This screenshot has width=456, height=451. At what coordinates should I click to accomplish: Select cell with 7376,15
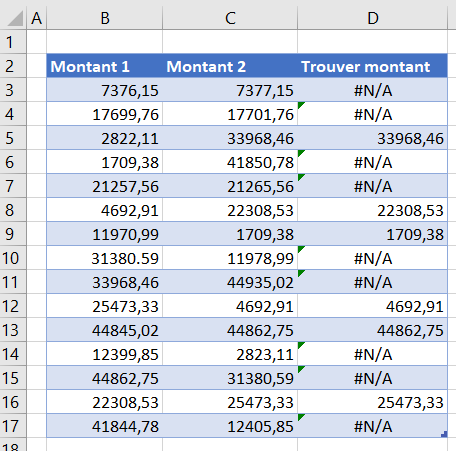[105, 90]
